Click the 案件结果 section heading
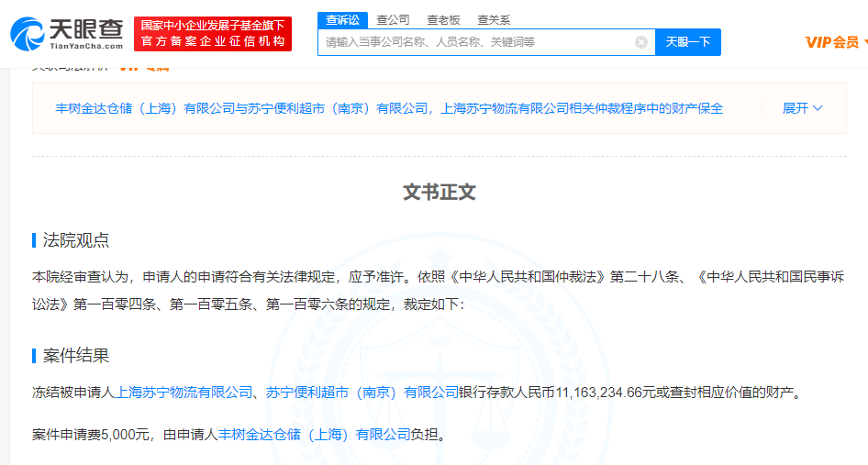 tap(76, 355)
